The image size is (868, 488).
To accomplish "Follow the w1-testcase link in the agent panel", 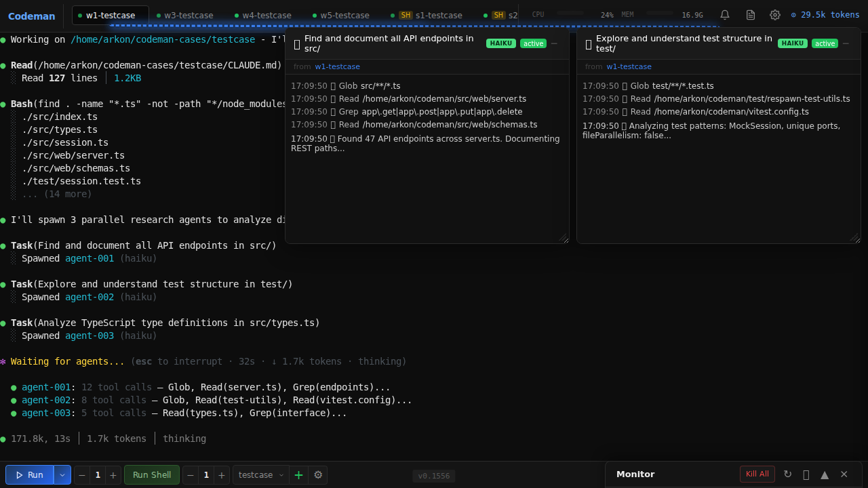I will pyautogui.click(x=337, y=66).
